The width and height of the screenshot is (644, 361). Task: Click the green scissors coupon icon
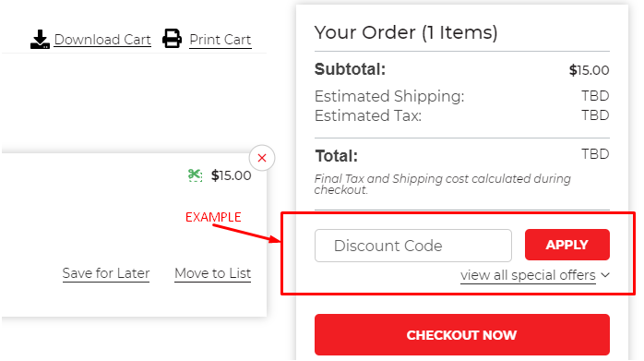(195, 175)
